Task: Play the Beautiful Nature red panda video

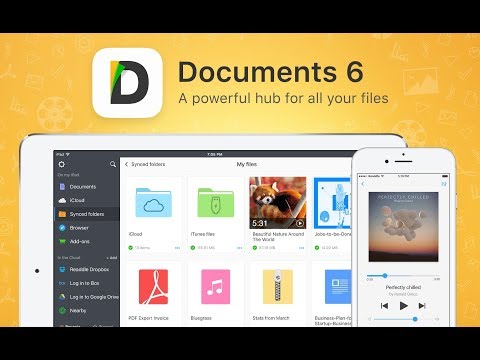Action: (278, 203)
